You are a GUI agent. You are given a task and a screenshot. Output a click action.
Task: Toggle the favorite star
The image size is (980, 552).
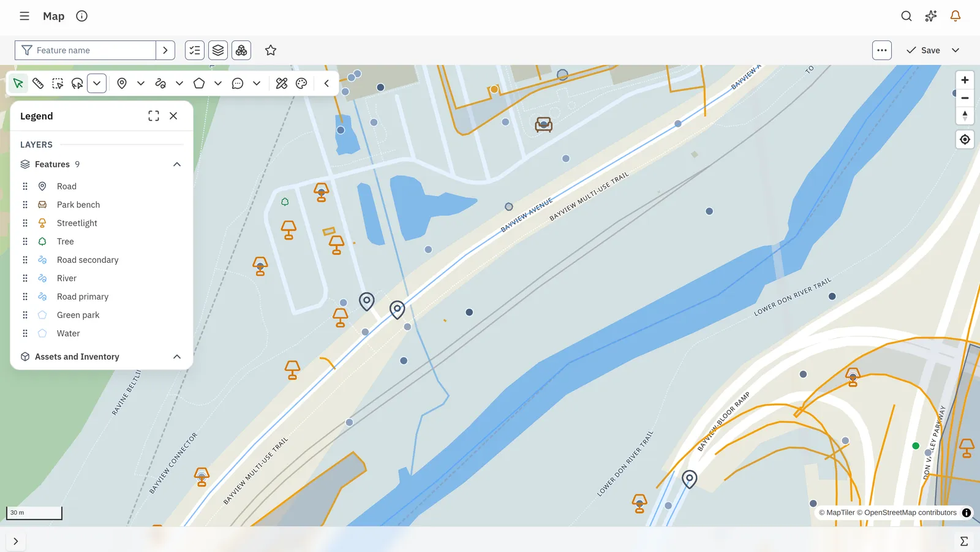point(271,50)
